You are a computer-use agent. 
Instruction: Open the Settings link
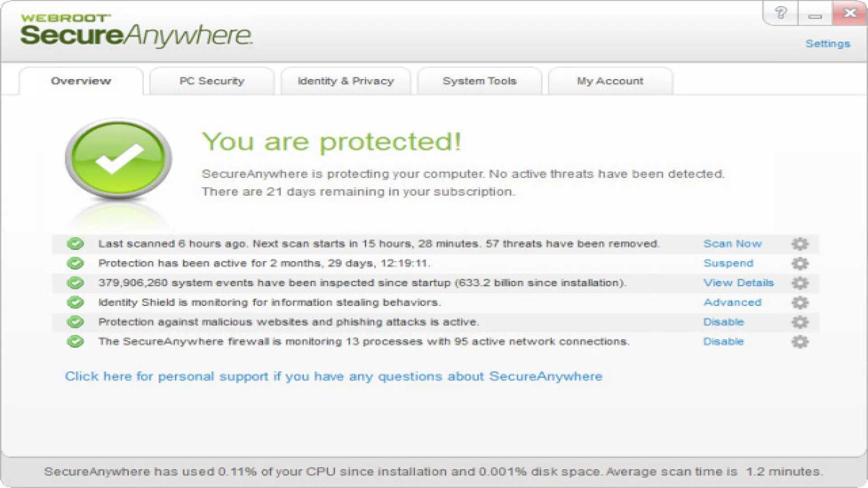point(828,44)
